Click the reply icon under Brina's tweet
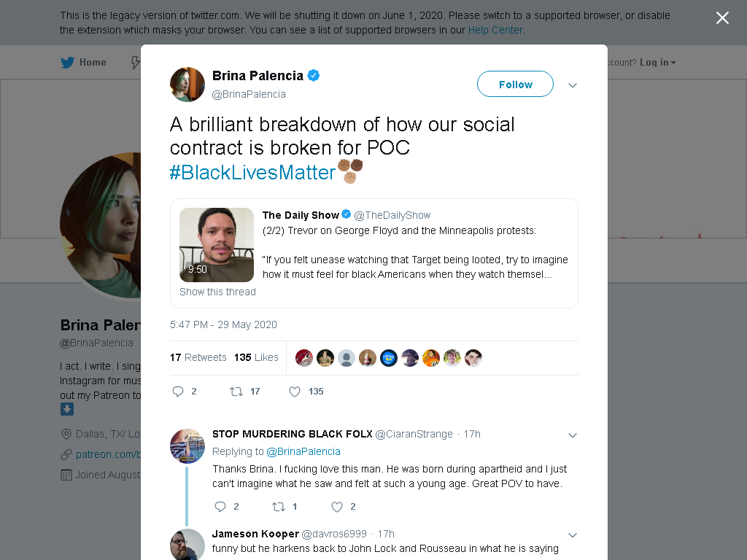 coord(178,392)
